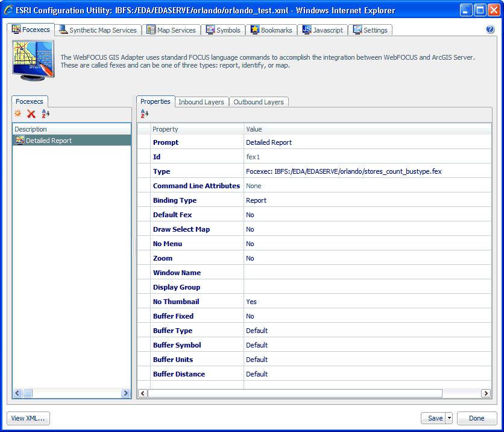Viewport: 504px width, 432px height.
Task: Sort properties with the A-Z icon
Action: pos(144,113)
